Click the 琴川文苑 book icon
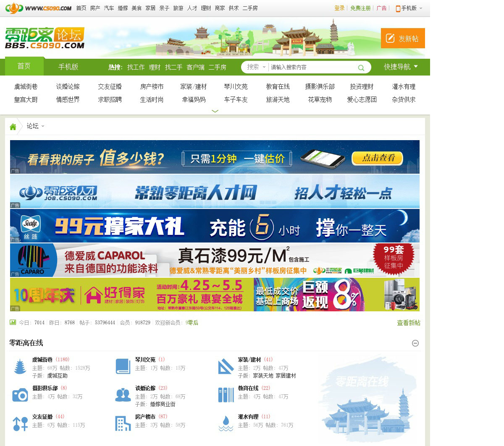The height and width of the screenshot is (446, 504). 123,366
